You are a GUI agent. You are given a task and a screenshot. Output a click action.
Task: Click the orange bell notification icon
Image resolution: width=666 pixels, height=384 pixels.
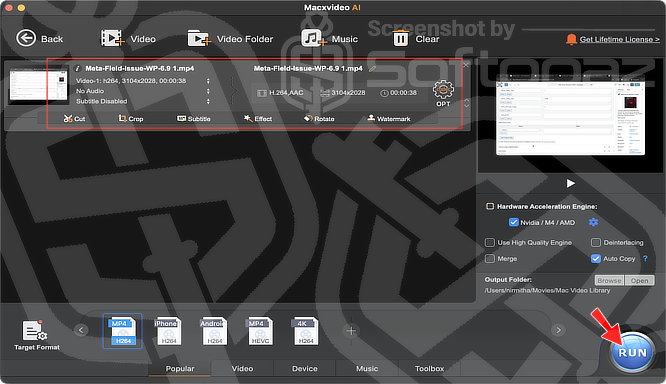[x=571, y=39]
